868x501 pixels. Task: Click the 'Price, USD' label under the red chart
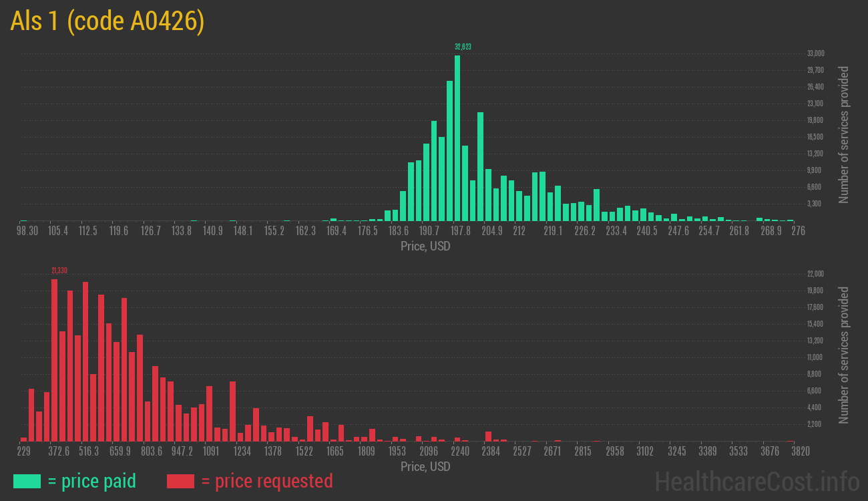(x=425, y=466)
